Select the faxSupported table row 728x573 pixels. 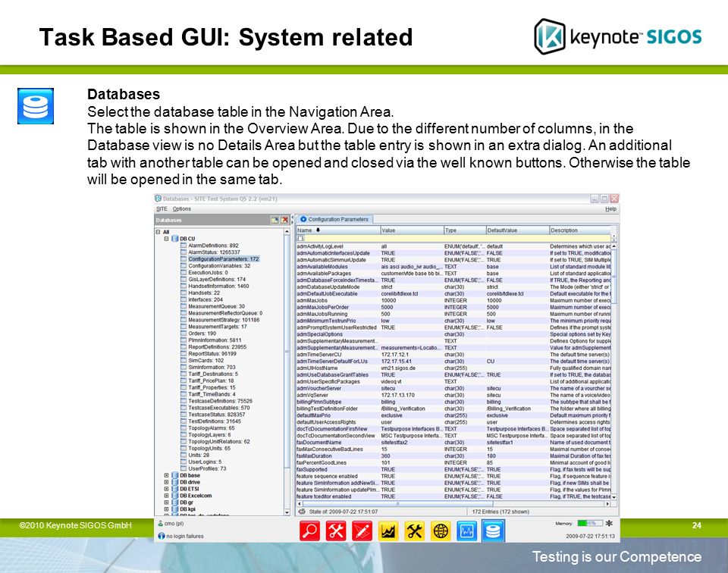pos(453,469)
